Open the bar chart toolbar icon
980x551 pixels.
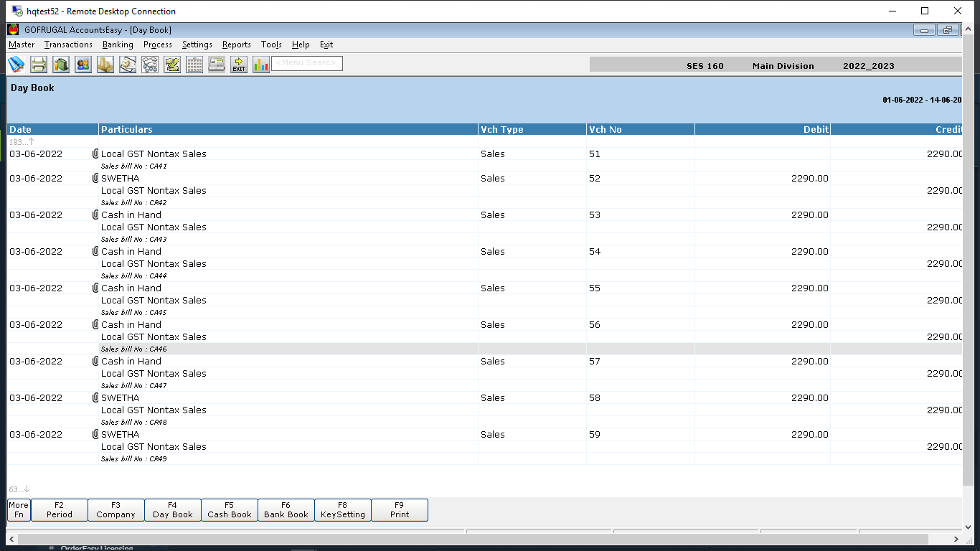[261, 65]
